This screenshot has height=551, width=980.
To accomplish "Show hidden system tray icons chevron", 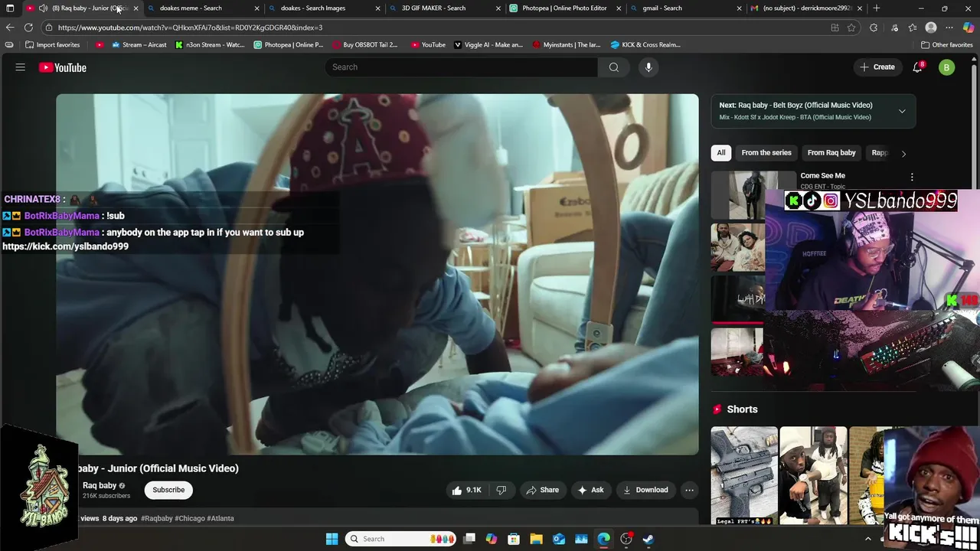I will [867, 539].
